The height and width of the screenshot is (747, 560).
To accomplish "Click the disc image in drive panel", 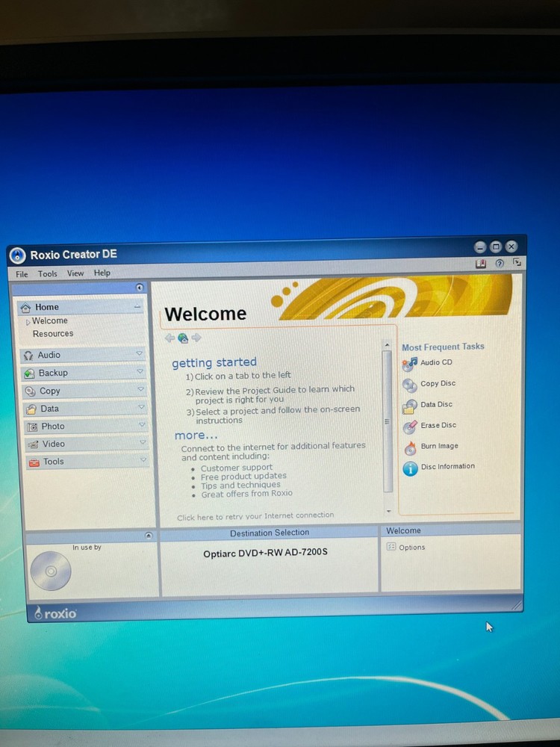I will click(x=51, y=571).
